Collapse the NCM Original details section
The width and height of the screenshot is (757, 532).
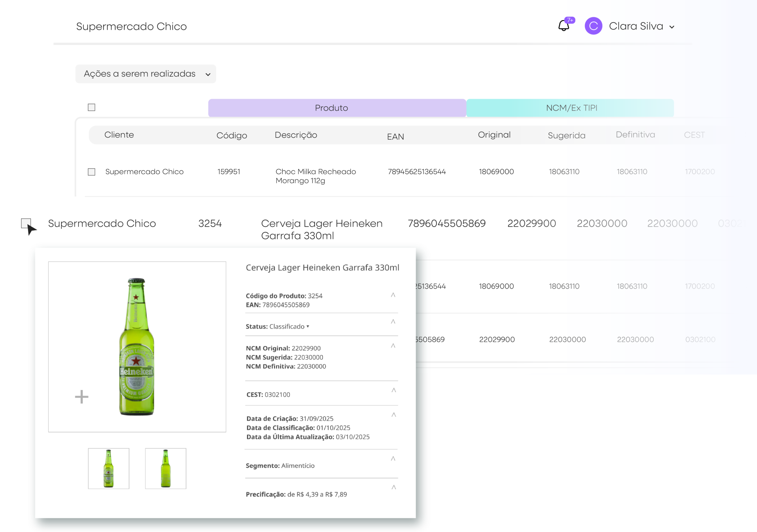[x=393, y=345]
